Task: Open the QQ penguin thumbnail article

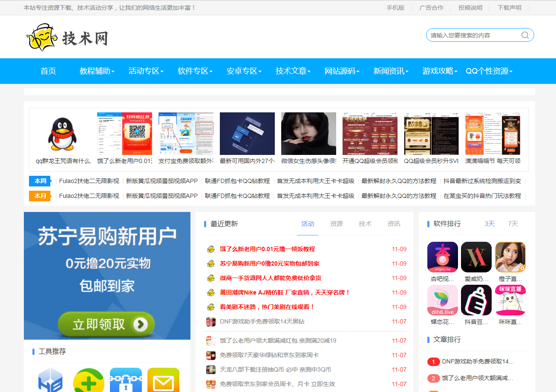Action: [x=63, y=134]
